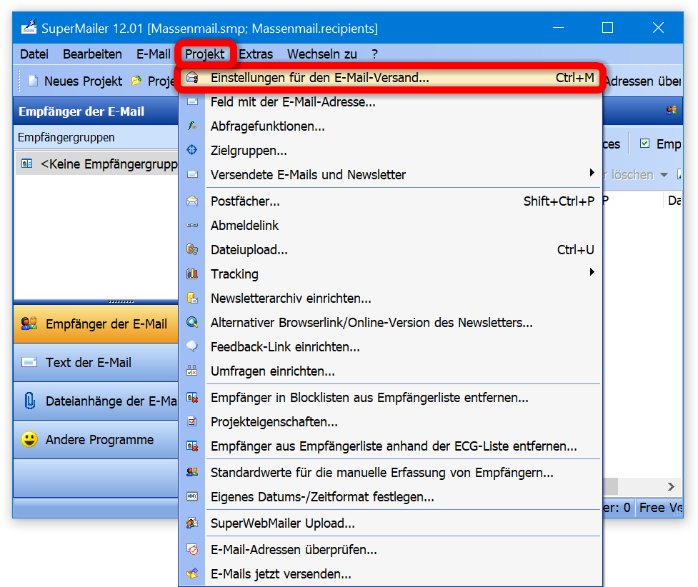
Task: Click the upload icon beside Dateiupload
Action: 192,249
